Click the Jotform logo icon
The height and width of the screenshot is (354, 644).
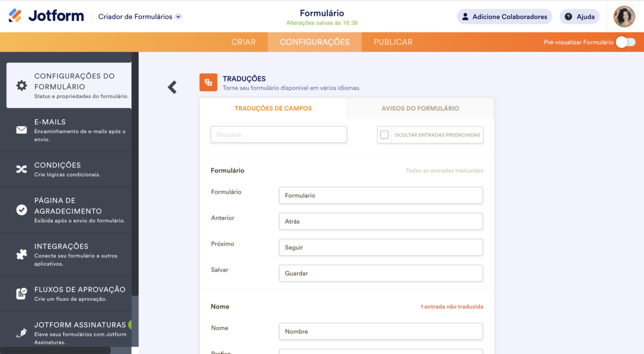tap(16, 16)
